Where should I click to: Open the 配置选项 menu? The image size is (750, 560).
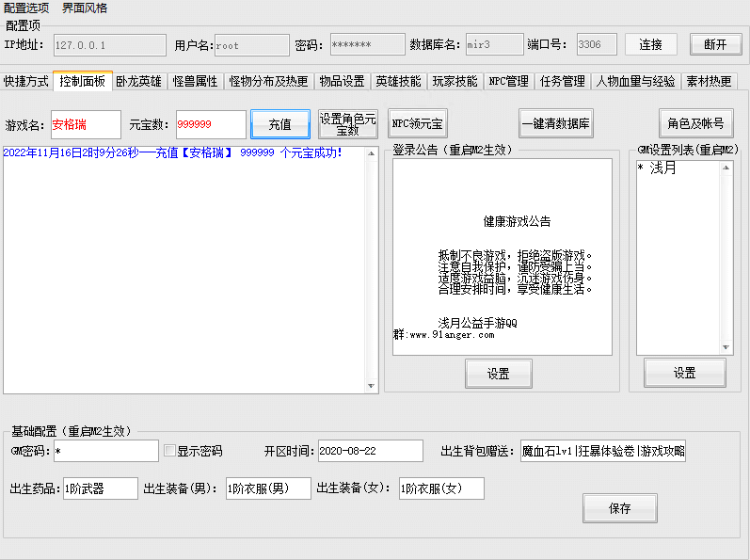coord(26,8)
